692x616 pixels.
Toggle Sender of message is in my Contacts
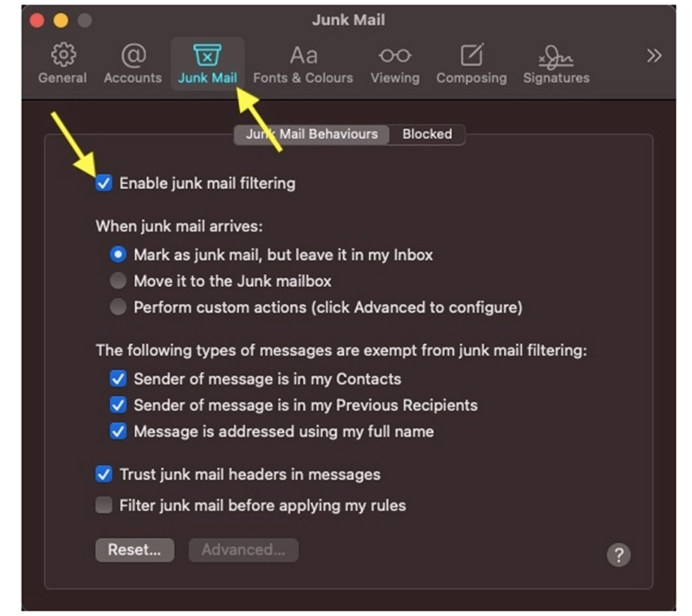pyautogui.click(x=119, y=379)
